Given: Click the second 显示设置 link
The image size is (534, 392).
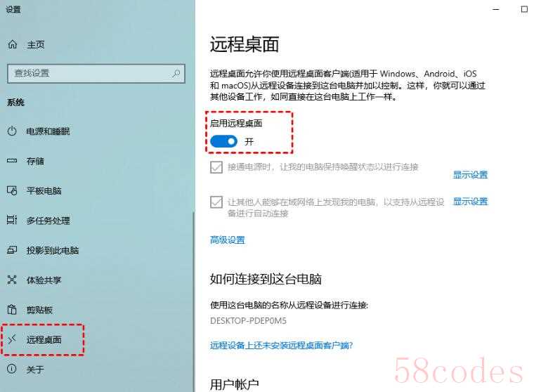Looking at the screenshot, I should tap(470, 202).
